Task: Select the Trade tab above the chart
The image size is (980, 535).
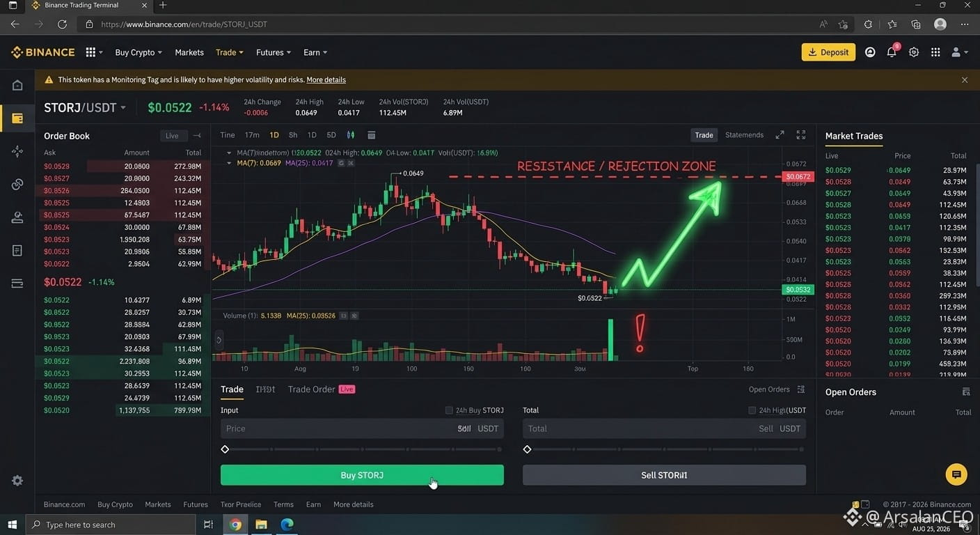Action: (704, 135)
